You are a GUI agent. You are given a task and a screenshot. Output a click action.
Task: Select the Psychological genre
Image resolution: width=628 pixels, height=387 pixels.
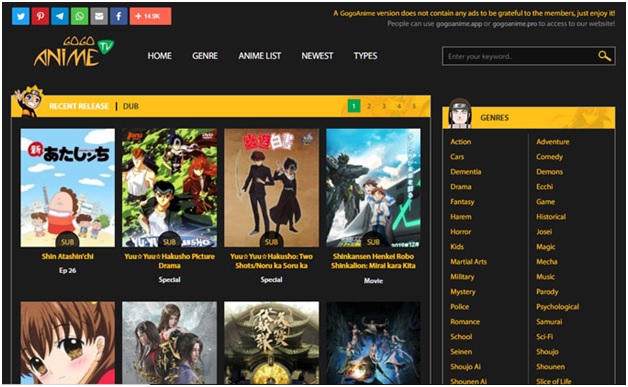pyautogui.click(x=558, y=307)
